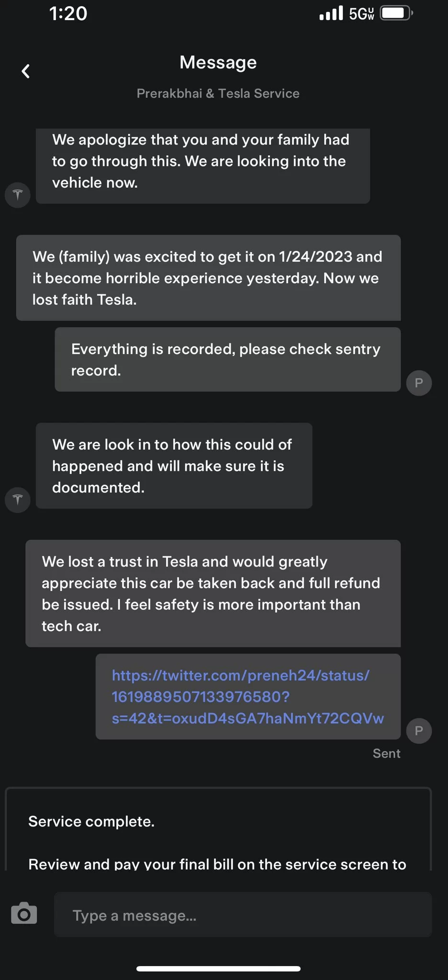
Task: Select the 'We apologize that you' message bubble
Action: click(203, 166)
